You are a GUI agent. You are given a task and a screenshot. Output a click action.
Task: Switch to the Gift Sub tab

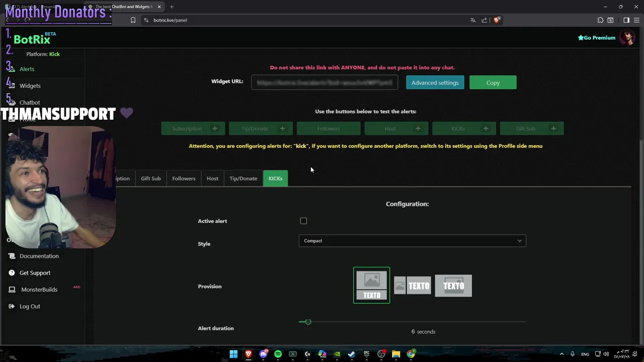[x=151, y=178]
